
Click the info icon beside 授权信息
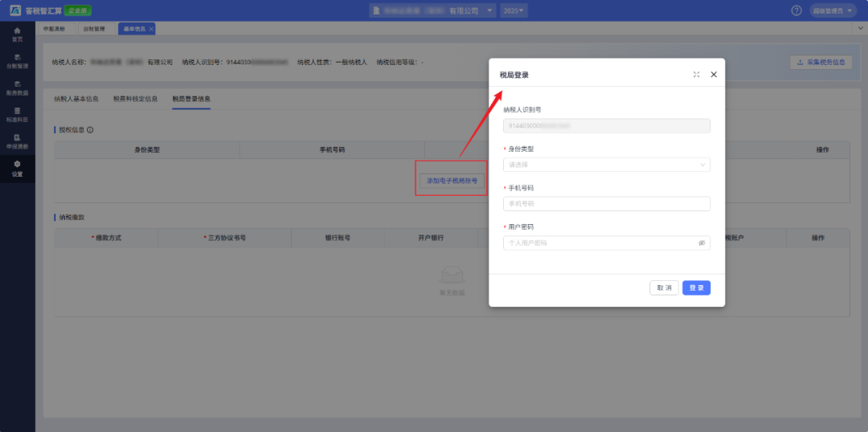pos(90,129)
